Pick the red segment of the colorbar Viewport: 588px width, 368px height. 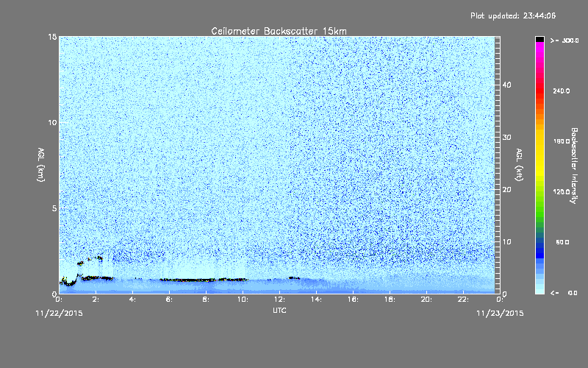539,90
